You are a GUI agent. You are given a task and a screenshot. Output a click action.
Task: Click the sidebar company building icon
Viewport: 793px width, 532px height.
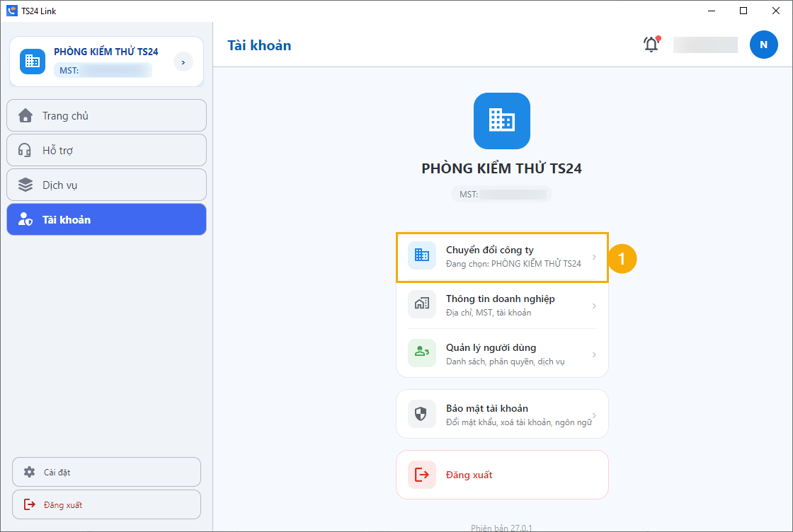pyautogui.click(x=33, y=61)
